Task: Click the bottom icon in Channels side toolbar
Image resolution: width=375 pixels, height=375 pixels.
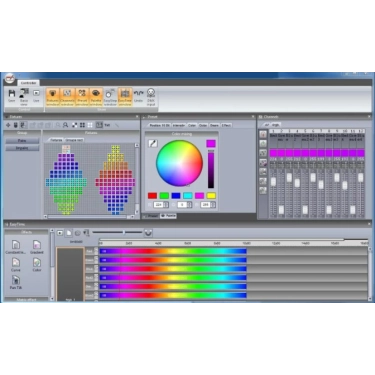Action: pos(263,190)
